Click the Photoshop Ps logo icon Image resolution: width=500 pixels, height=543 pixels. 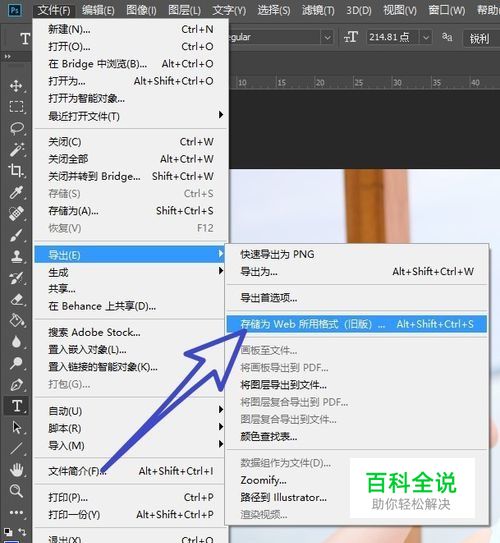pyautogui.click(x=15, y=10)
